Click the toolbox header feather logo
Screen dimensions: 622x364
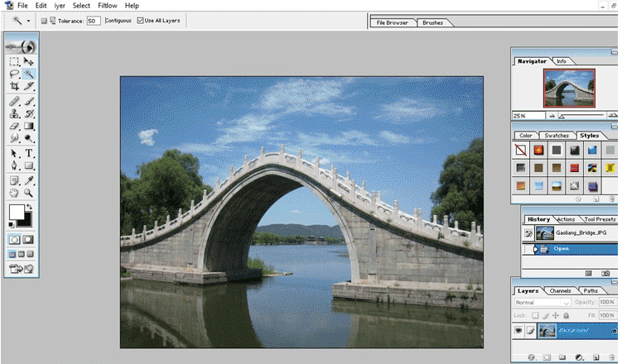(x=22, y=46)
